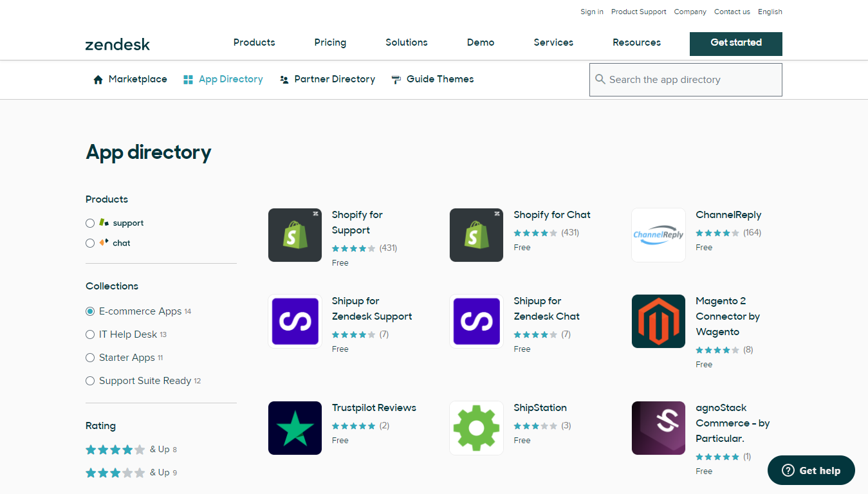Select the support product radio button
868x494 pixels.
click(90, 223)
